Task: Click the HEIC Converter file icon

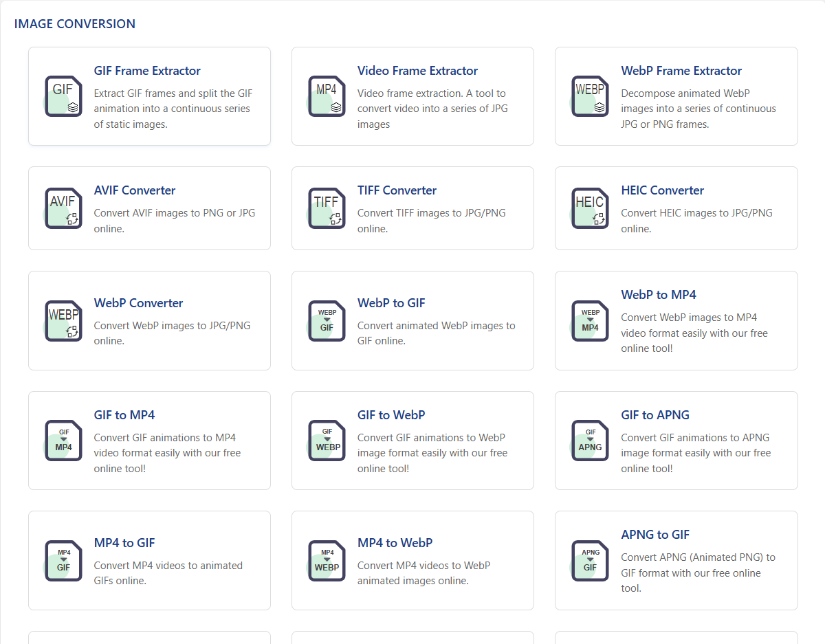Action: pos(591,208)
